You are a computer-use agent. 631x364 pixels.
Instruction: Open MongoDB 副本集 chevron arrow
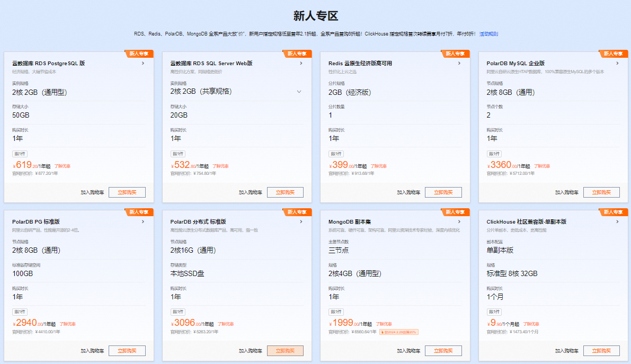[x=459, y=221]
